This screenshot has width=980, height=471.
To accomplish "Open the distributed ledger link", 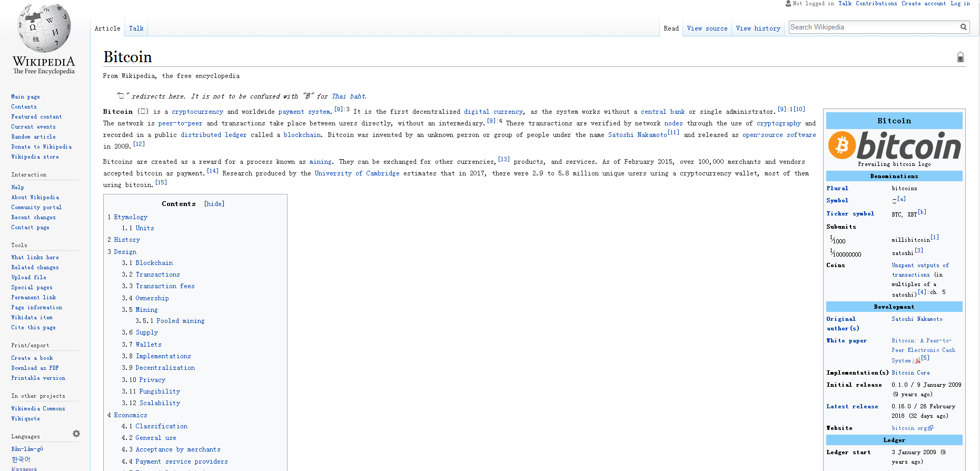I will pyautogui.click(x=213, y=135).
